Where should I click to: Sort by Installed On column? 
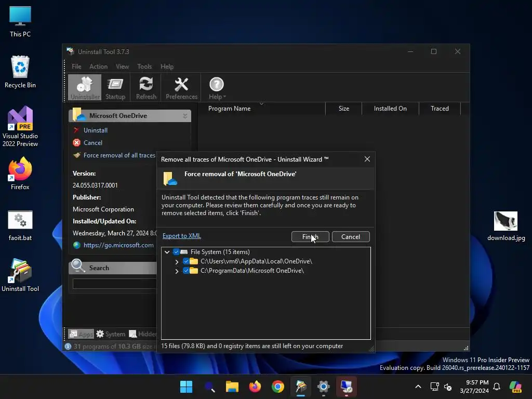coord(390,109)
